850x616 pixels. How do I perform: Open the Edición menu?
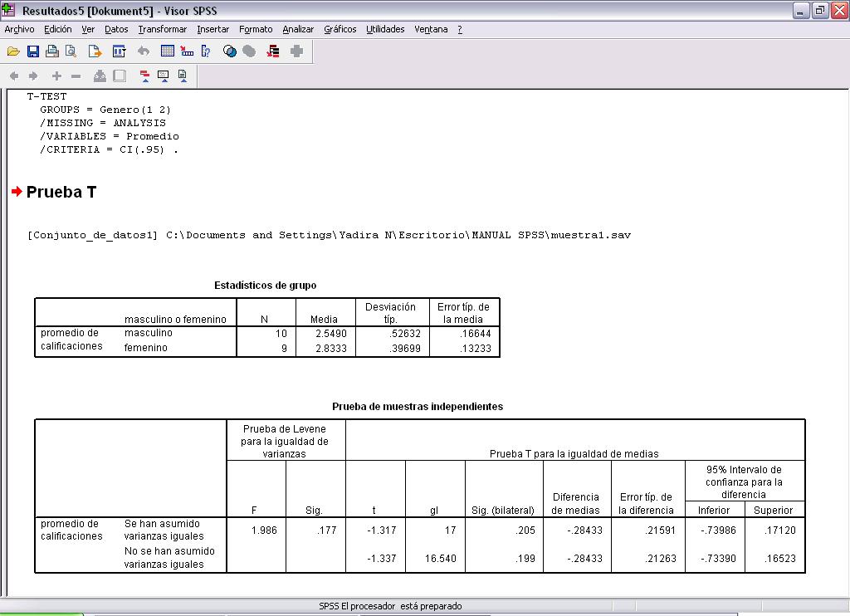[x=58, y=29]
